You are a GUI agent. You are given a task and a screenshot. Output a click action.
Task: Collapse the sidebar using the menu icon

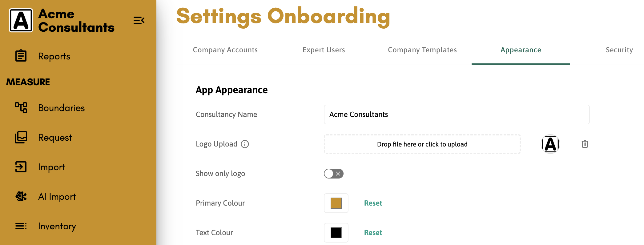coord(139,20)
